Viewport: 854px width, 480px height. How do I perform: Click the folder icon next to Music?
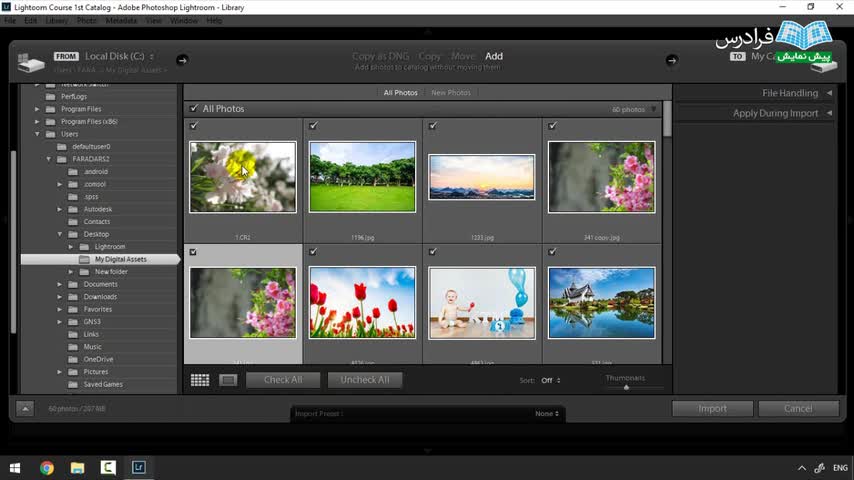[x=72, y=347]
